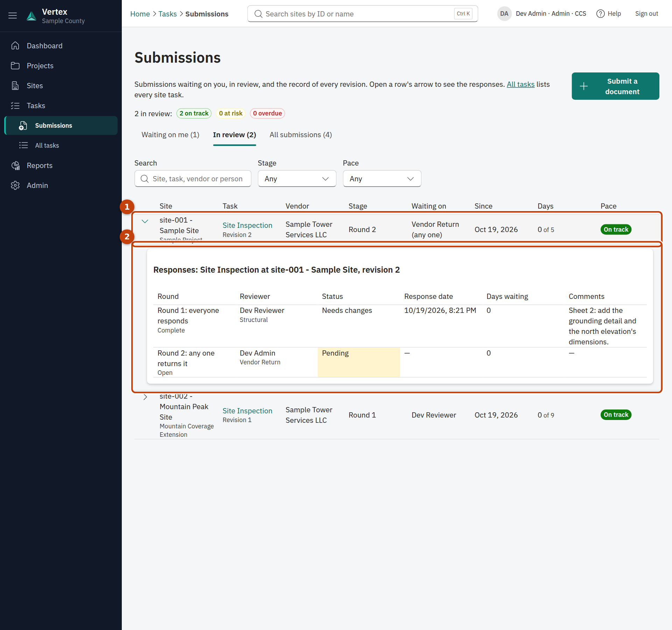Click the Vertex logo icon
The width and height of the screenshot is (672, 630).
pyautogui.click(x=31, y=16)
